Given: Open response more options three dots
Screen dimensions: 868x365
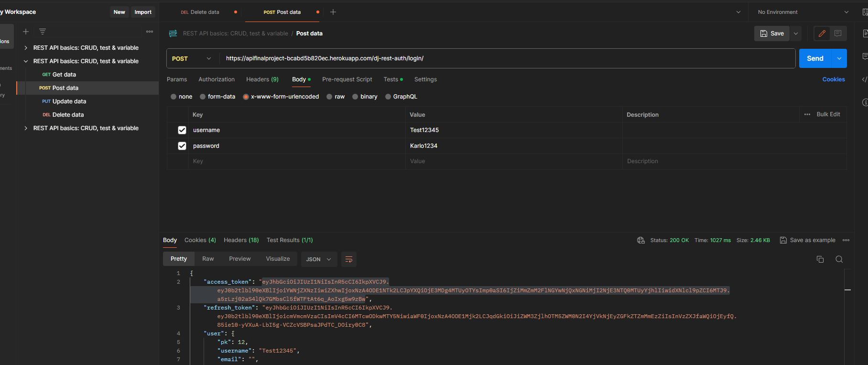Looking at the screenshot, I should tap(846, 240).
